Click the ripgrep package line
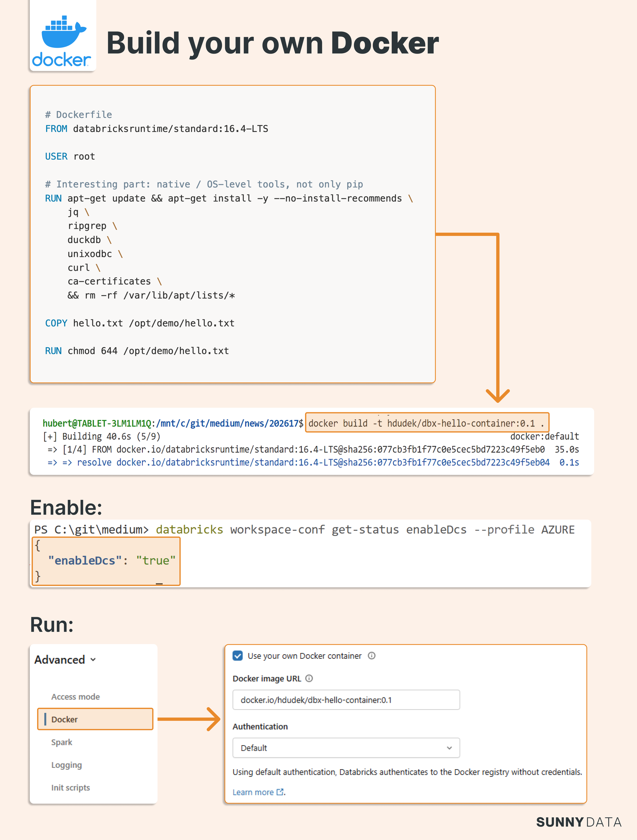637x840 pixels. [x=93, y=226]
